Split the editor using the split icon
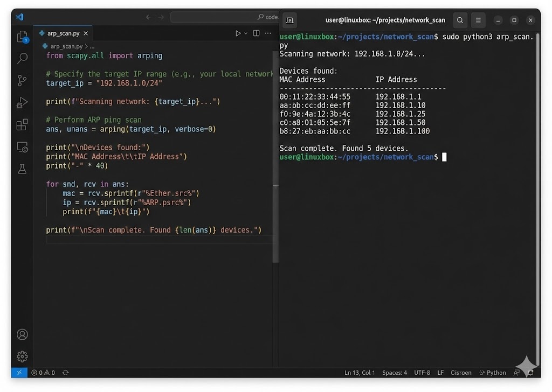 click(x=256, y=33)
